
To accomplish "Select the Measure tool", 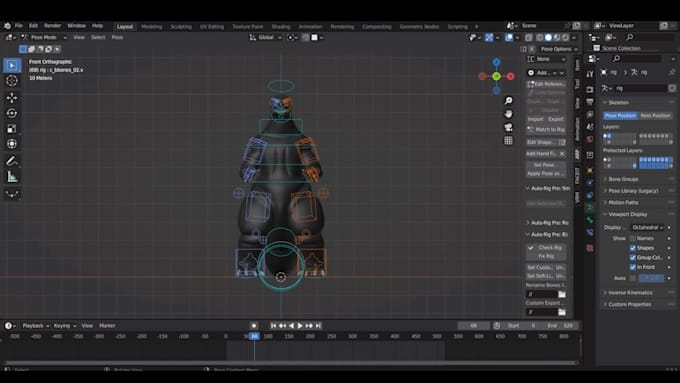I will coord(12,177).
